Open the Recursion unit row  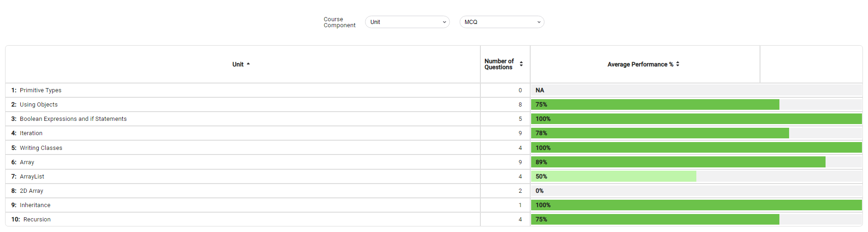tap(37, 220)
